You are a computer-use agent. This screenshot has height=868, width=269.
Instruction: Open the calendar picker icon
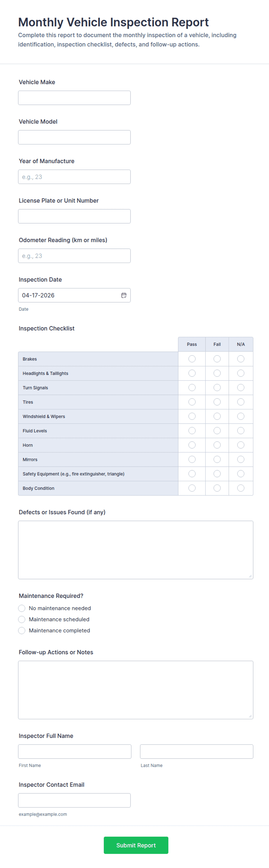pos(124,295)
